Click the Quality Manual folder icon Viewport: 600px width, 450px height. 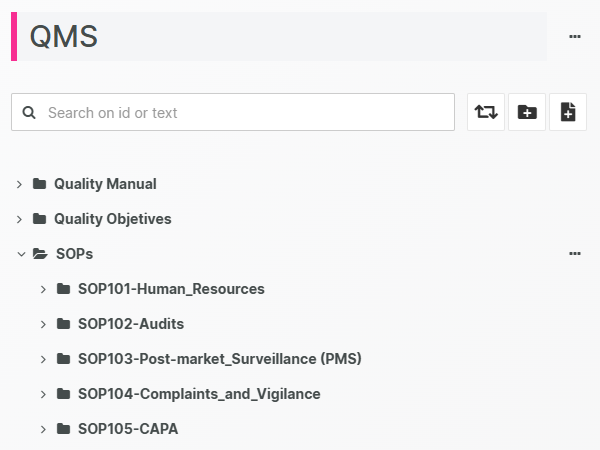(x=40, y=184)
